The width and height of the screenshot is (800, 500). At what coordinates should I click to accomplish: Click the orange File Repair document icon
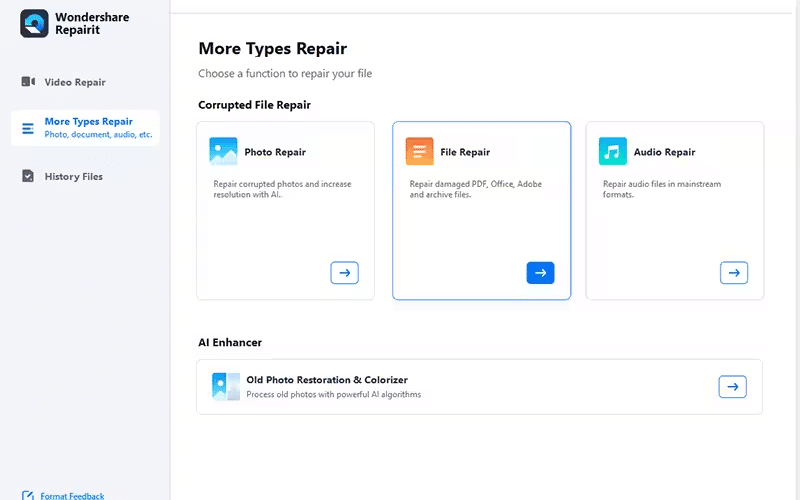(419, 151)
